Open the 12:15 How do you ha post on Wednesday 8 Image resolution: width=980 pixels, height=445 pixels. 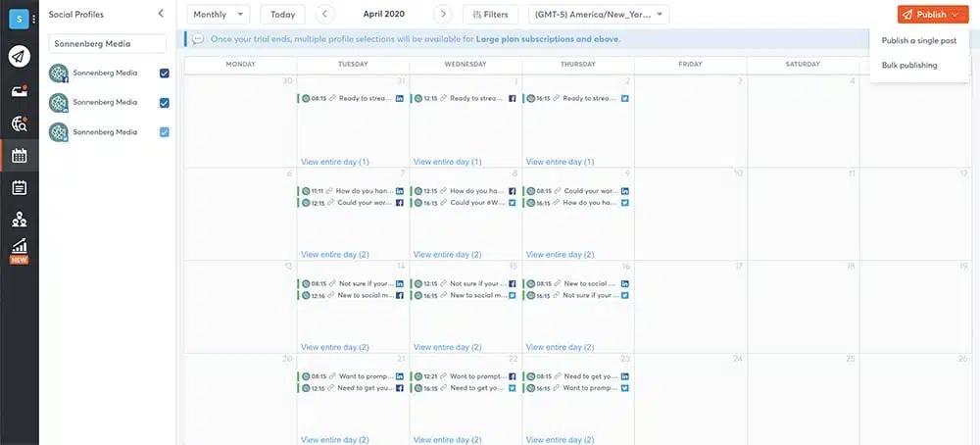point(464,191)
